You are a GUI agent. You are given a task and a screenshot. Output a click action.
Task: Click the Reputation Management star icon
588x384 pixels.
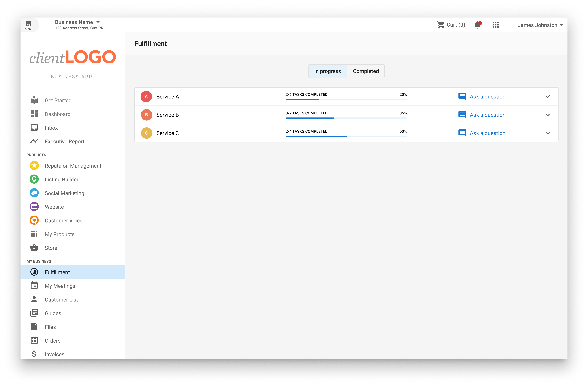34,165
